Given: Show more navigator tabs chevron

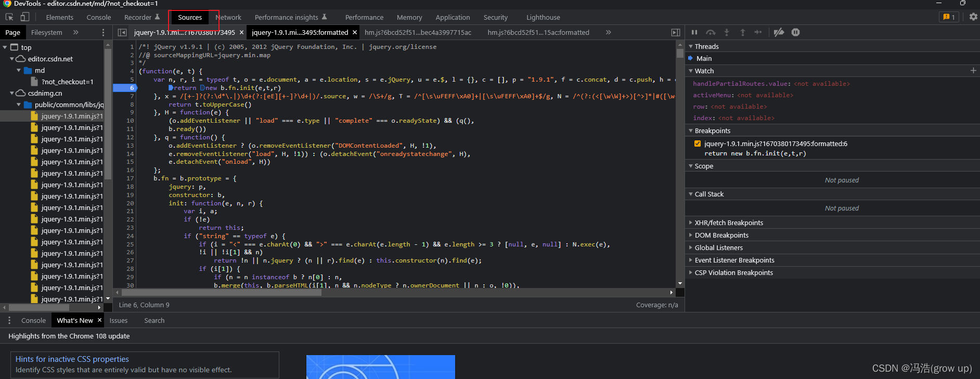Looking at the screenshot, I should (x=76, y=32).
